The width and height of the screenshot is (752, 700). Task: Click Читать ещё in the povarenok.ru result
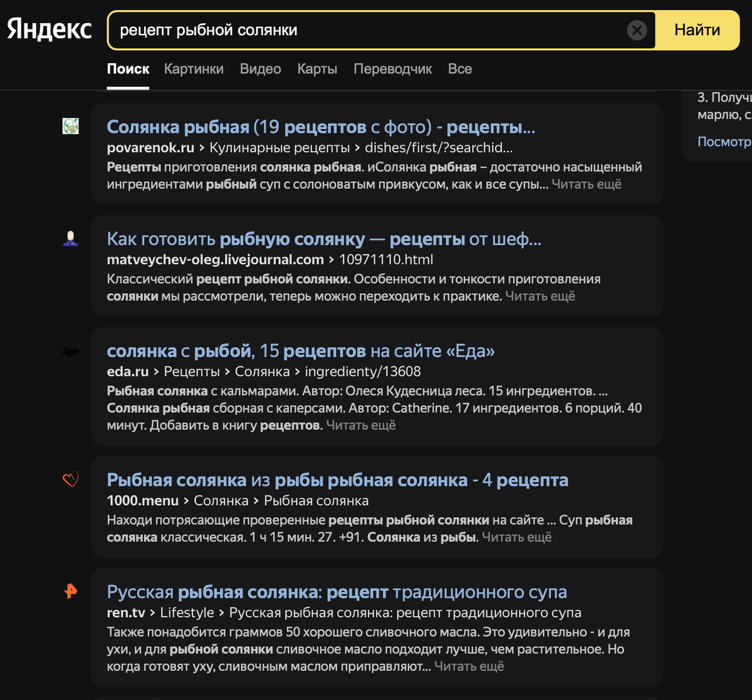[x=587, y=184]
